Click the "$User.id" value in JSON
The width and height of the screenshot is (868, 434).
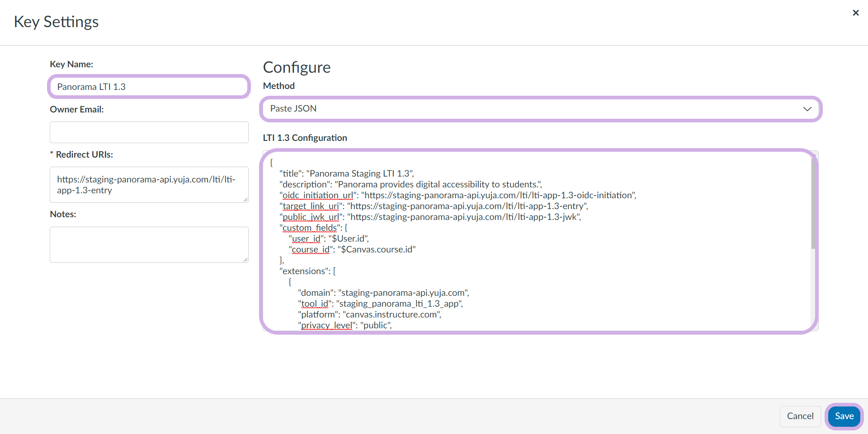[x=348, y=238]
